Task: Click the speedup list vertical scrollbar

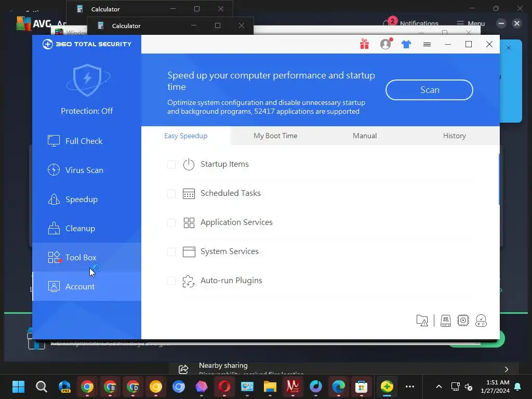Action: coord(499,179)
